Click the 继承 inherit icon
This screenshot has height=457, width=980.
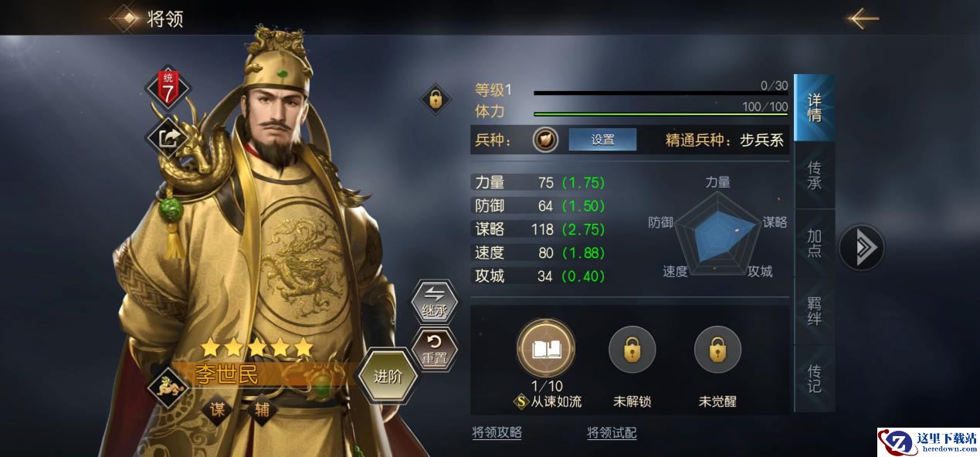pos(434,302)
